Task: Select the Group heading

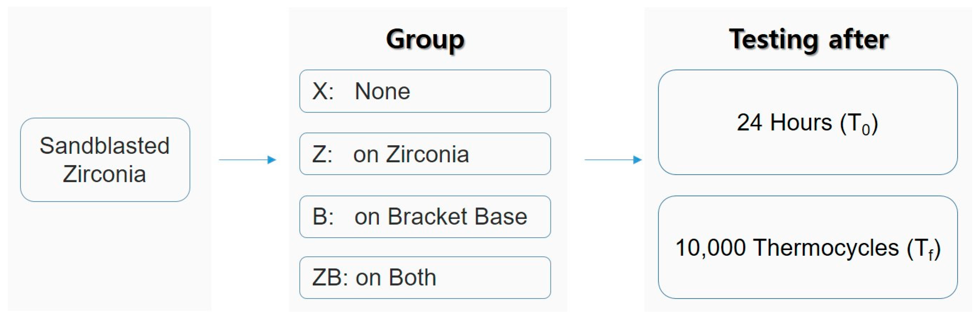Action: tap(425, 39)
